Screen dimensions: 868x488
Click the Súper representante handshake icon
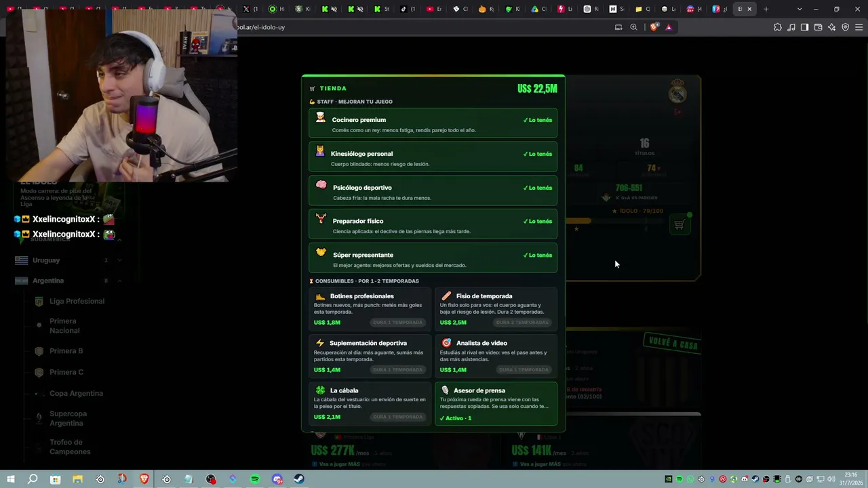(x=321, y=252)
